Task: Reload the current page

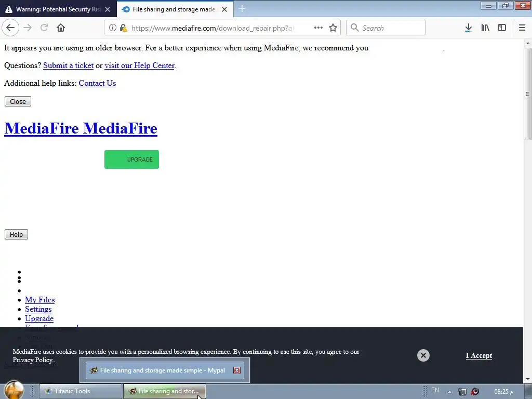Action: [x=44, y=28]
